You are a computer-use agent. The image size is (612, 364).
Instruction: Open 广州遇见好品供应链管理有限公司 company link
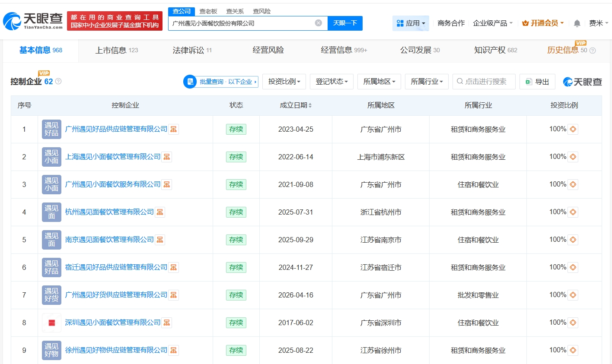(x=116, y=129)
